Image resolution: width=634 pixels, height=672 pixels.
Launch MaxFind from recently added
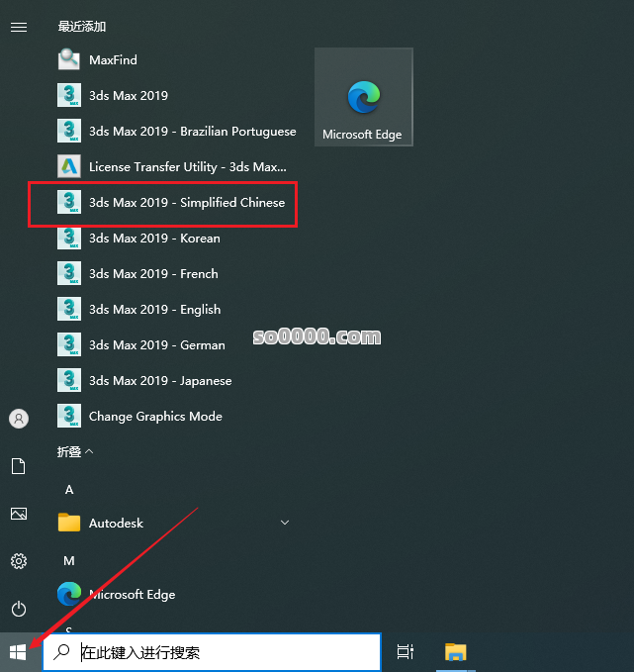pyautogui.click(x=113, y=60)
